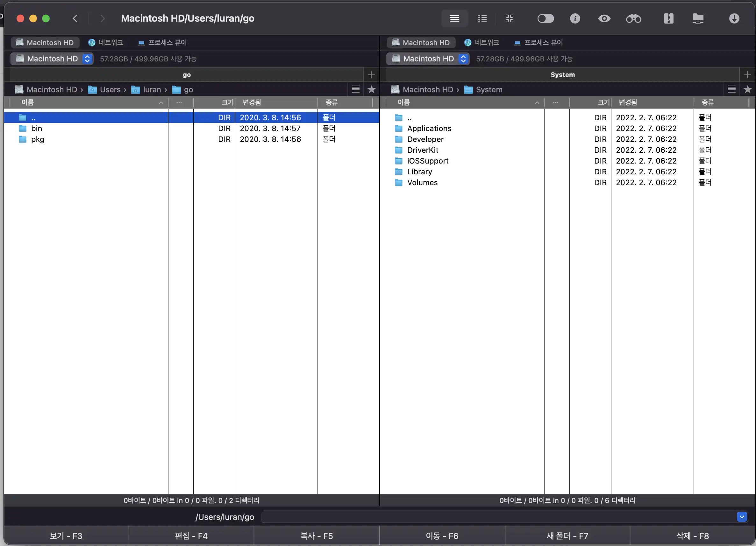Click the favorites star in left panel
Viewport: 756px width, 546px height.
click(x=371, y=89)
